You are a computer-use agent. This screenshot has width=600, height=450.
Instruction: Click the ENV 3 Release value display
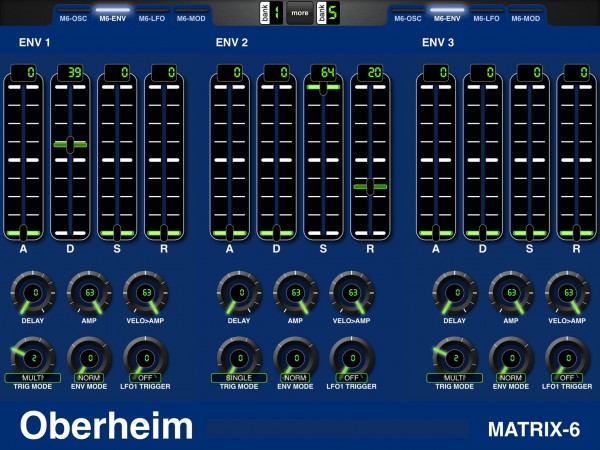tap(576, 73)
